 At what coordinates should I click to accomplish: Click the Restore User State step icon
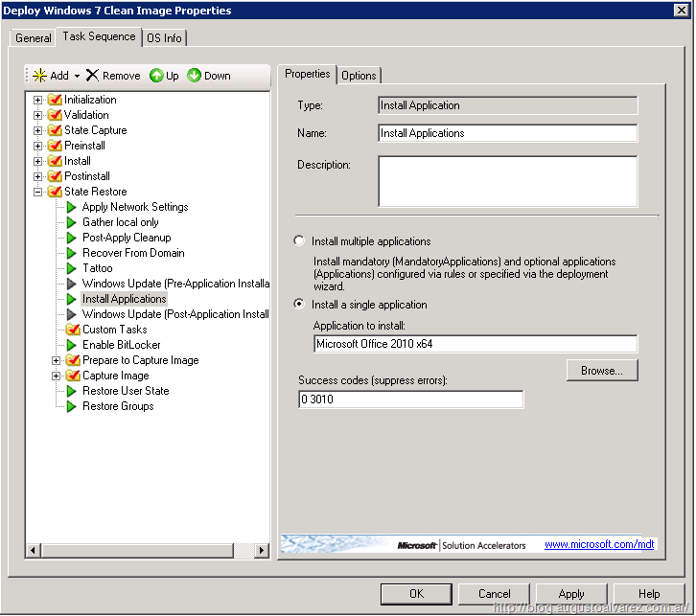72,391
